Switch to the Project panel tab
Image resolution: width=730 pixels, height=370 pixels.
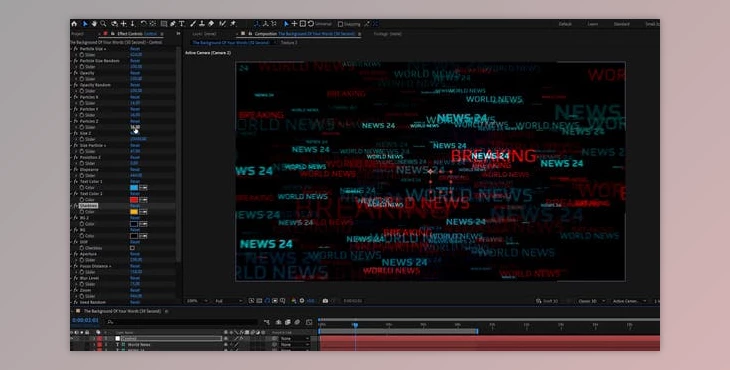coord(78,34)
